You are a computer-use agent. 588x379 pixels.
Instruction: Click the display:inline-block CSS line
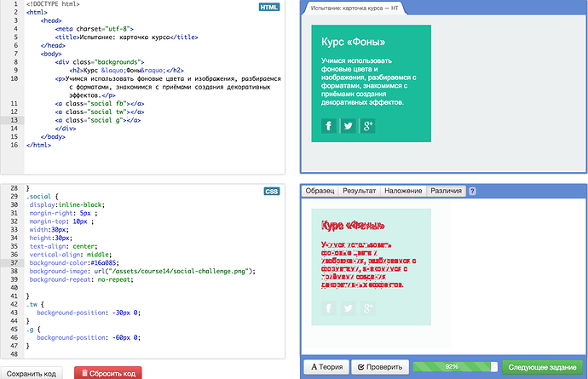(x=67, y=204)
